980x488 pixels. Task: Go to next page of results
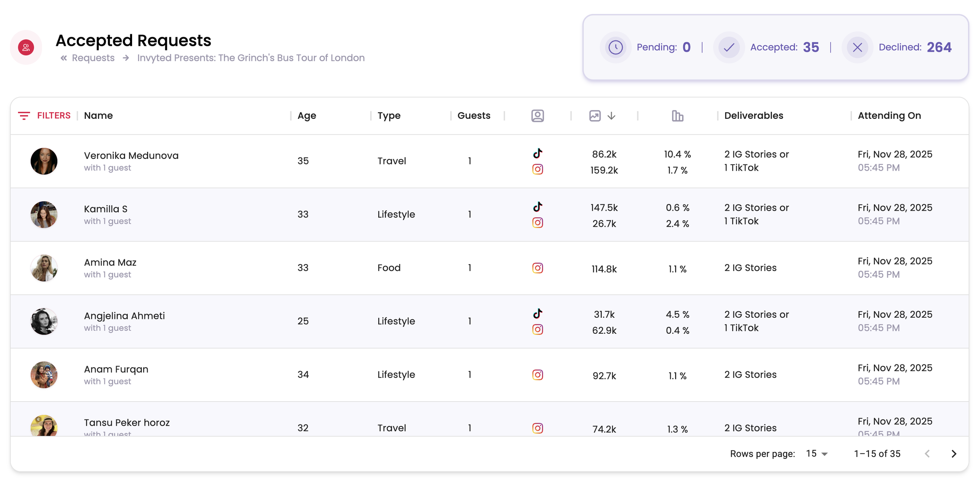[x=954, y=454]
